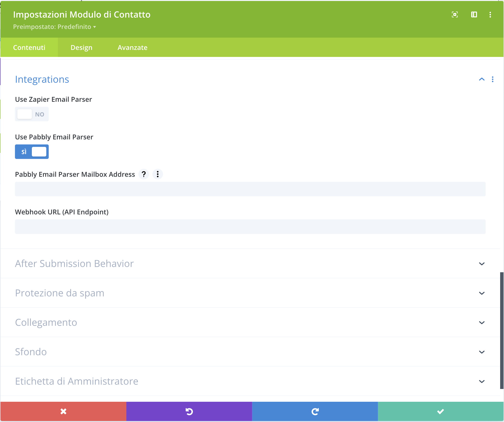Viewport: 504px width, 422px height.
Task: Redo change with blue button
Action: pos(315,411)
